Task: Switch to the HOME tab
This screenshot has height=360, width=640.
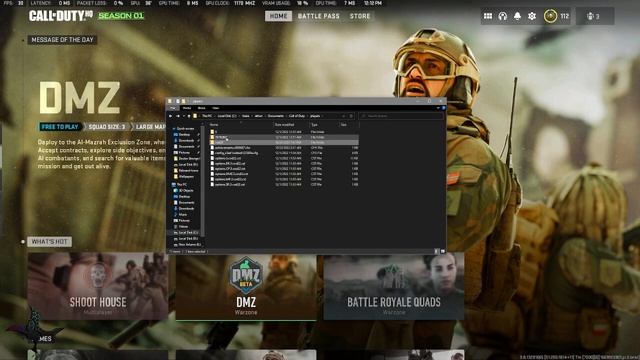Action: 278,16
